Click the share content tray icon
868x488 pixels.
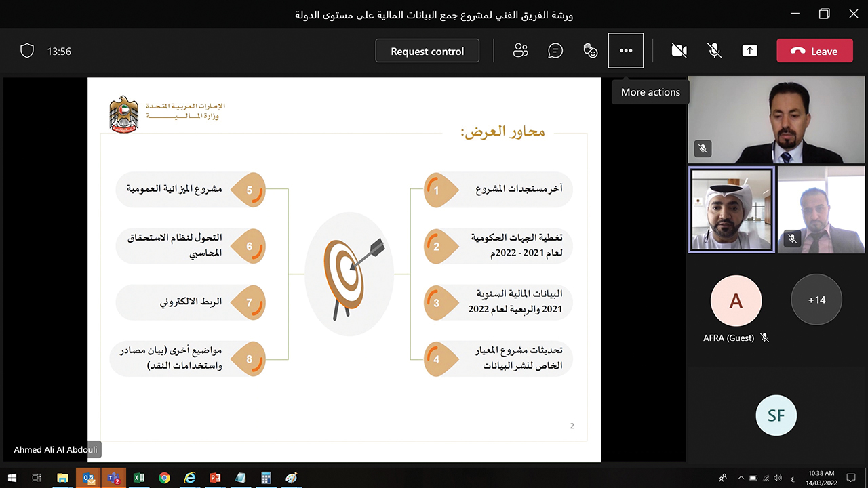tap(749, 51)
